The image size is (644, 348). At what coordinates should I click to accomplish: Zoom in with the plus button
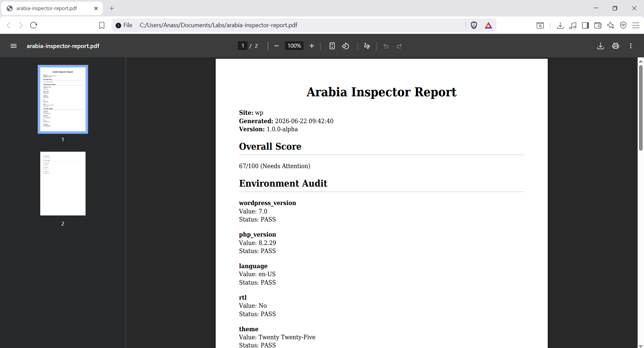tap(312, 46)
